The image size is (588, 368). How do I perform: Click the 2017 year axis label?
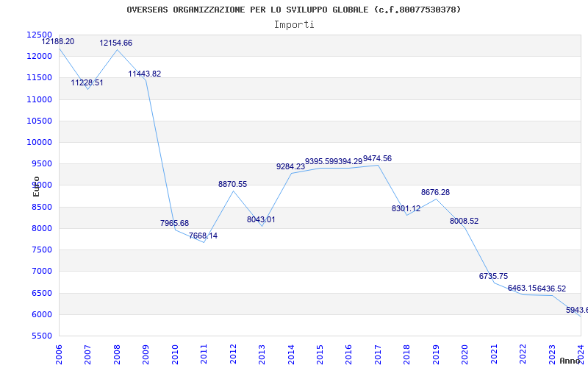pos(378,354)
